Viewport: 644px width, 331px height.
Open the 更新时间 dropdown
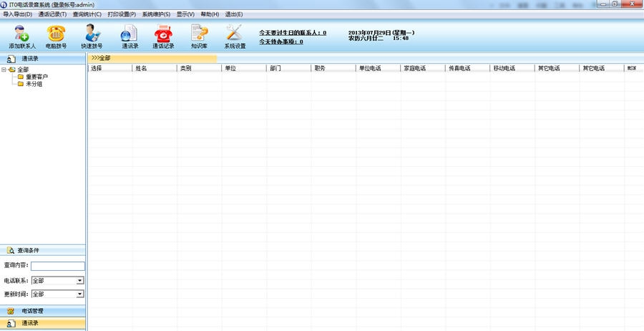point(80,294)
